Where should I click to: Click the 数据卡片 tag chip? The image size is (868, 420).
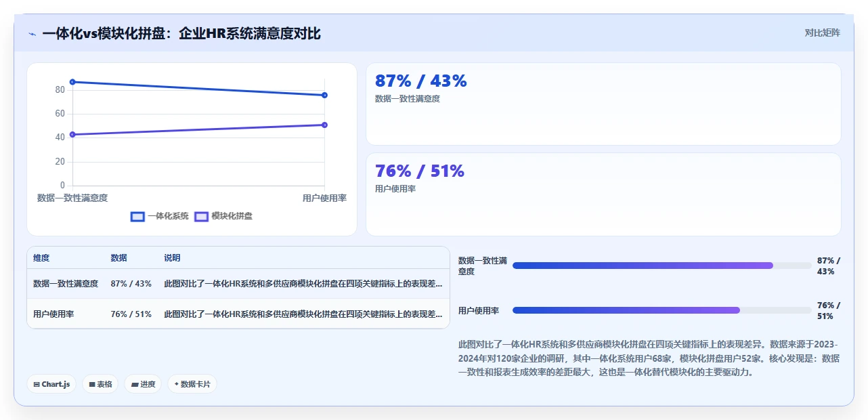click(x=192, y=384)
